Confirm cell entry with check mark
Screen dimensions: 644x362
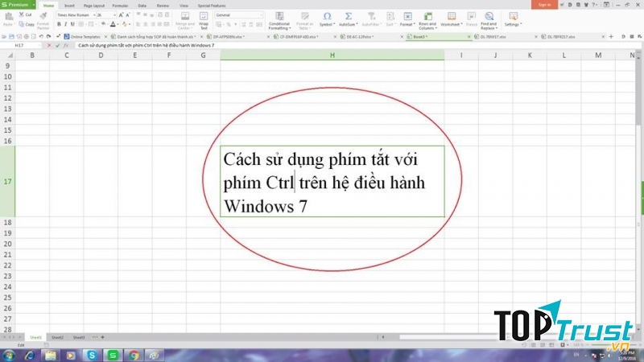(x=57, y=45)
